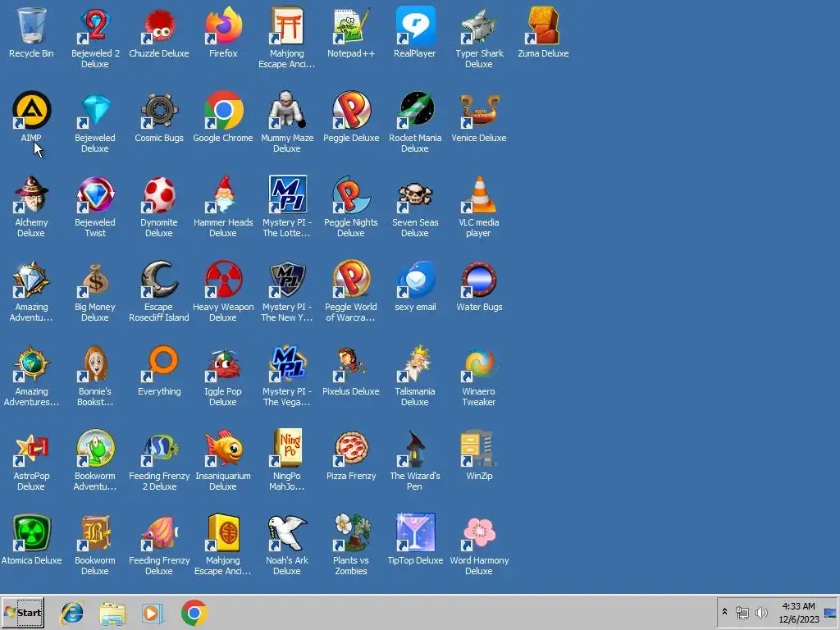Select the Typer Shark Deluxe shortcut
Screen dimensions: 840x630
[479, 25]
